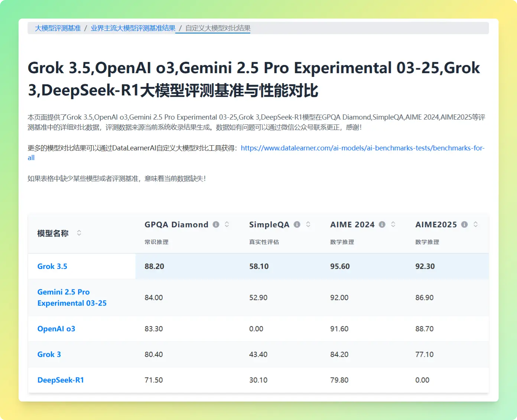This screenshot has height=420, width=517.
Task: Open the Grok 3.5 model link
Action: [52, 266]
